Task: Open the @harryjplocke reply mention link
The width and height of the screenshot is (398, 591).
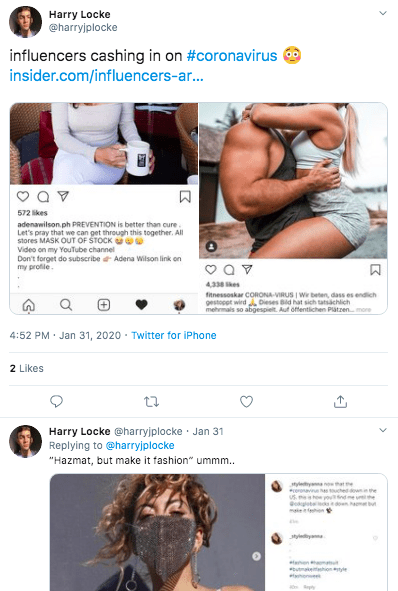Action: pos(140,446)
